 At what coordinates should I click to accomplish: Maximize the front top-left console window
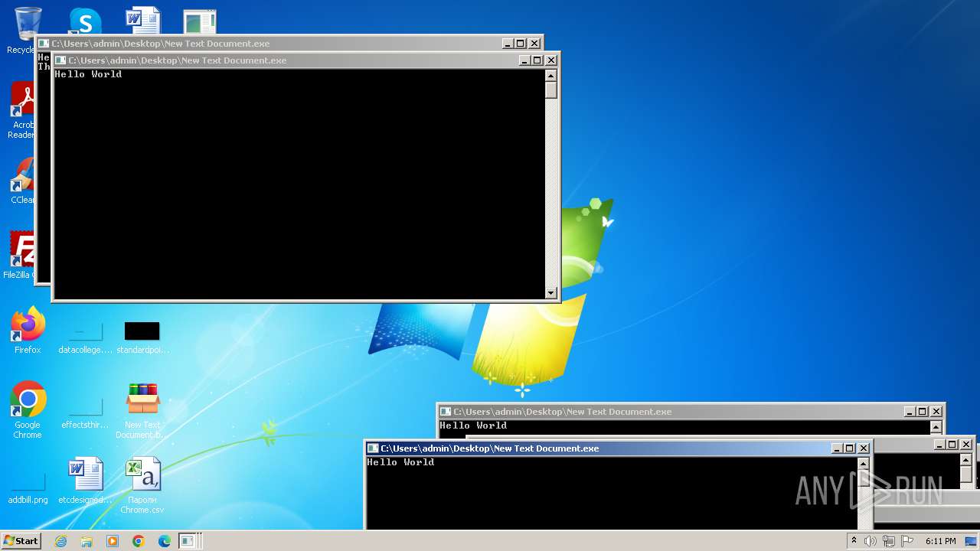click(537, 60)
